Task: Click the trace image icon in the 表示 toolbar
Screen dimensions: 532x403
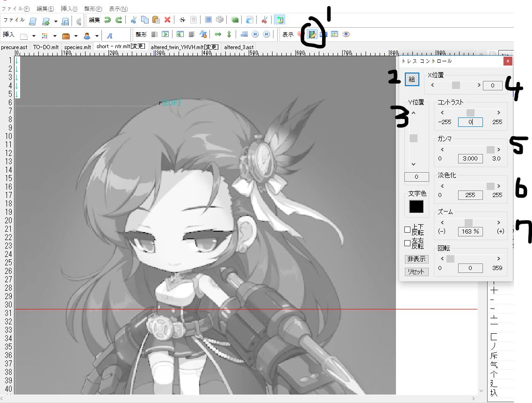Action: (x=312, y=34)
